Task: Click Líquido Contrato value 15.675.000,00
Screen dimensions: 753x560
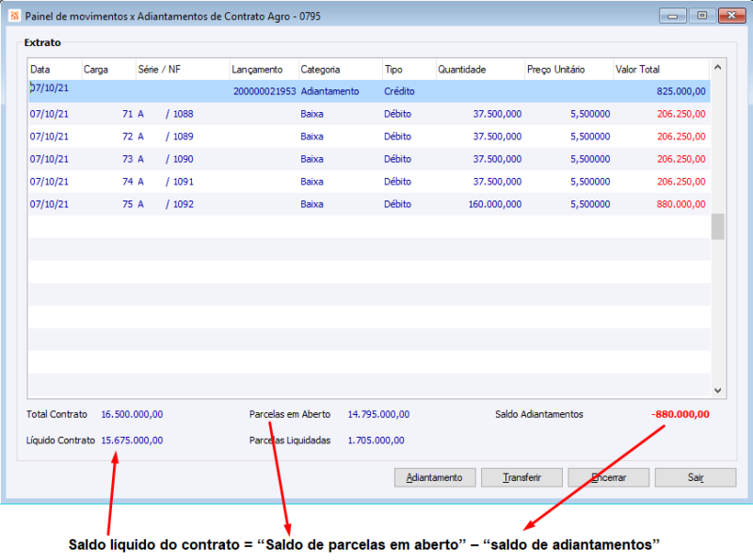Action: [x=132, y=440]
